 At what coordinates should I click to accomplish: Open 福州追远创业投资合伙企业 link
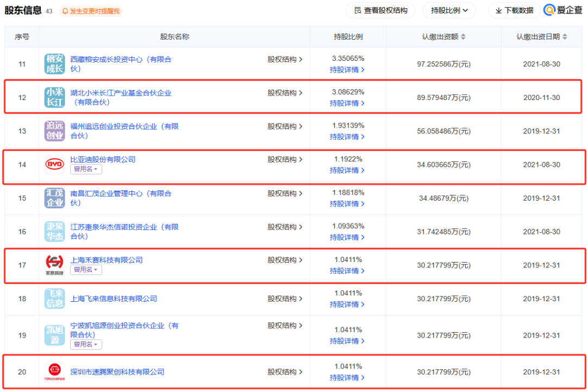124,130
